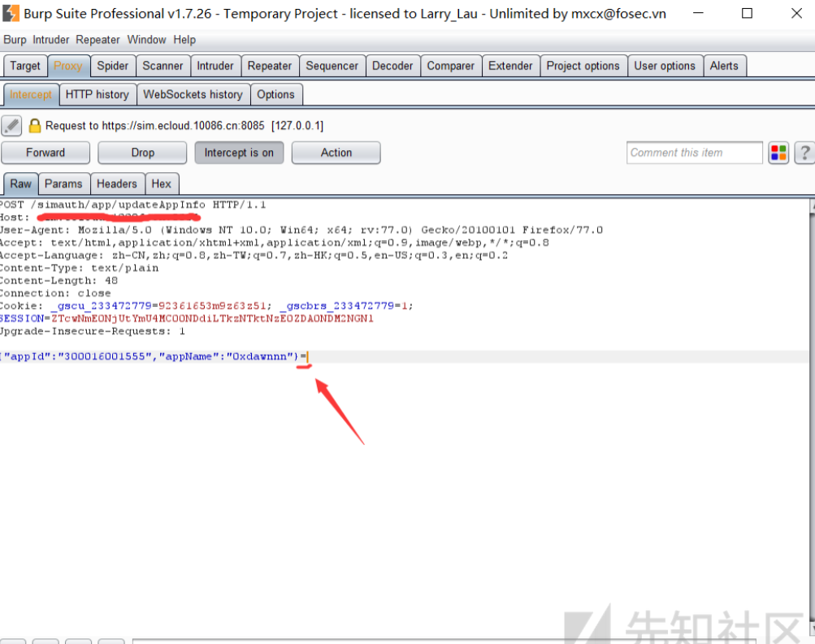Switch to the Decoder tab
This screenshot has height=644, width=815.
392,66
